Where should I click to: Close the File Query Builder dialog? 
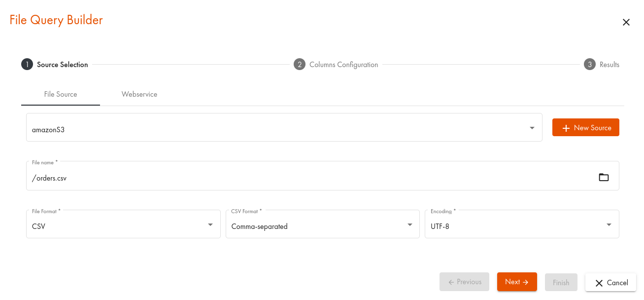[626, 22]
